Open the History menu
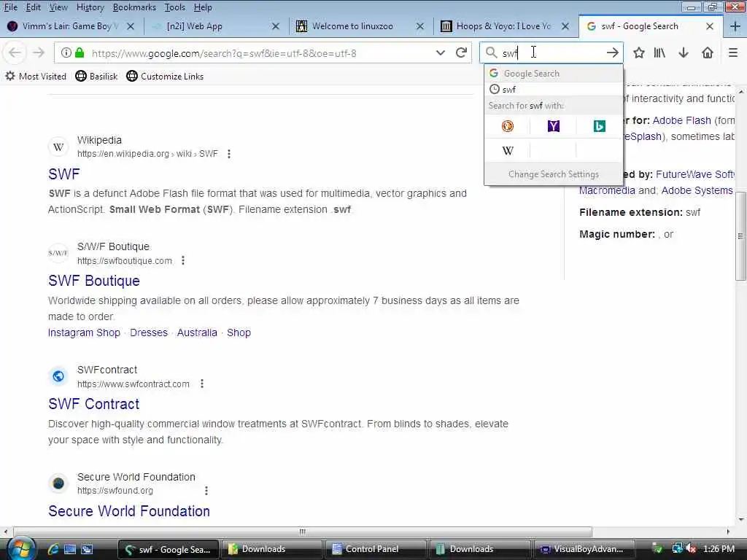 90,7
